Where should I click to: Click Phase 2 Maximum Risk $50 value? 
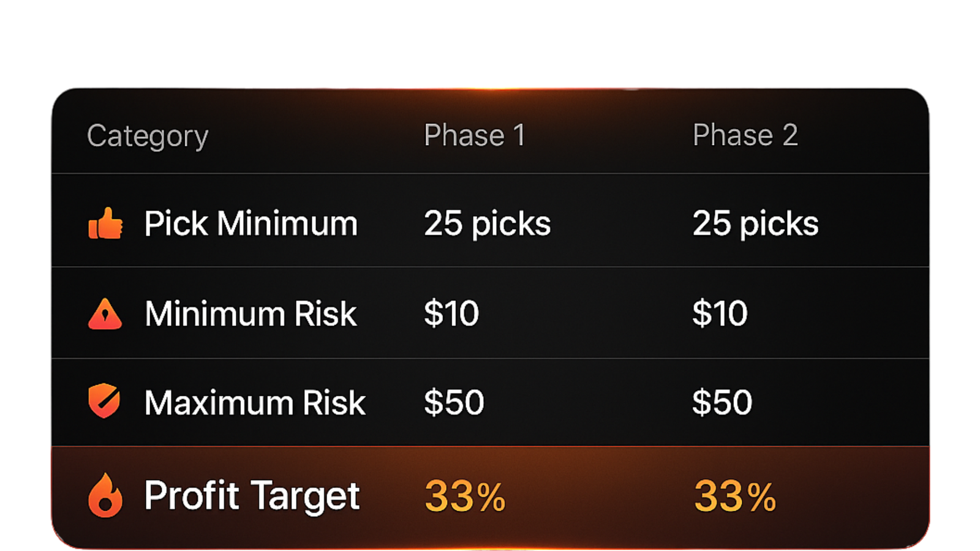(x=722, y=403)
